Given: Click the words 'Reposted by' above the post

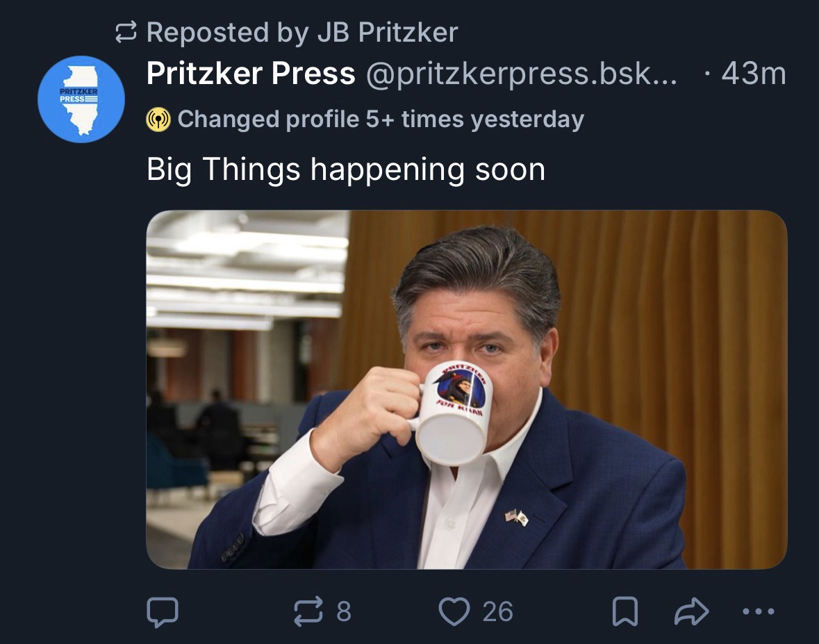Looking at the screenshot, I should [228, 32].
